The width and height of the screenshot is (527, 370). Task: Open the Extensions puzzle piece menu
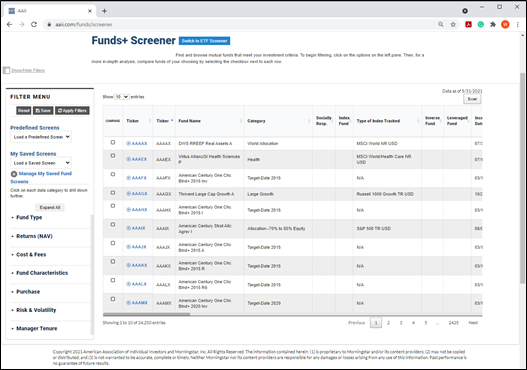click(x=493, y=25)
